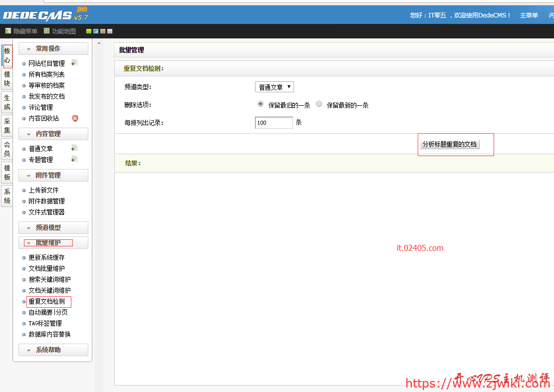This screenshot has height=392, width=554.
Task: Choose the 保留最新的一条 option
Action: 318,104
